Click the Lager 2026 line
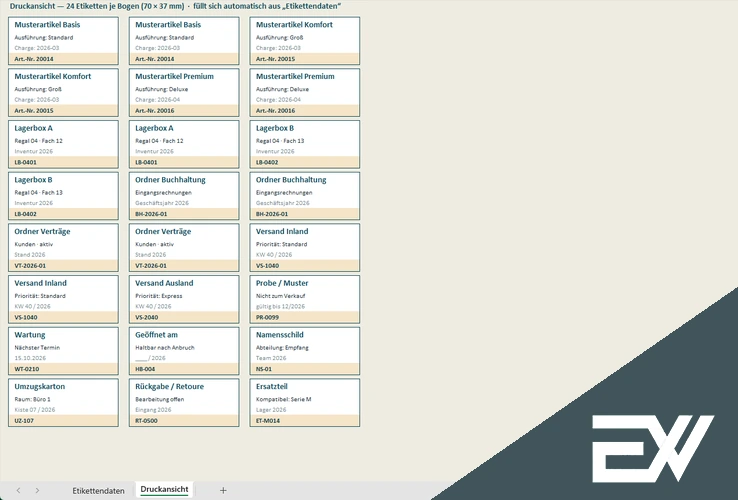Image resolution: width=738 pixels, height=500 pixels. [x=271, y=410]
